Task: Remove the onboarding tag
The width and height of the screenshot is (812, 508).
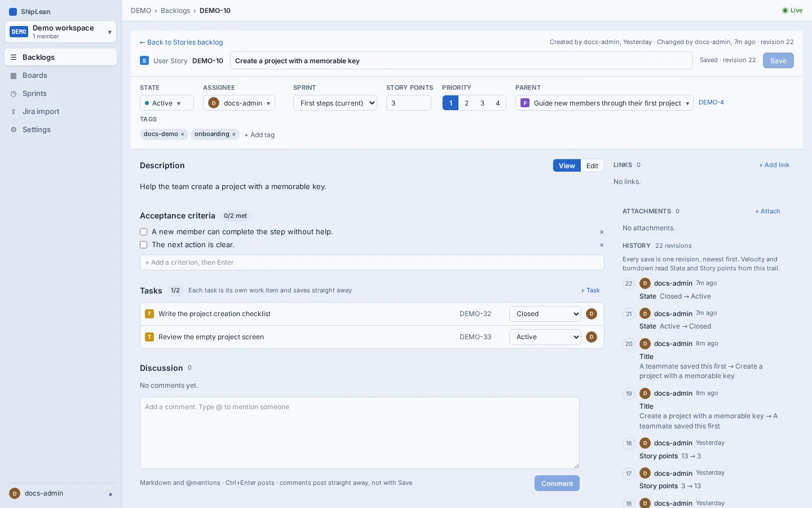Action: tap(234, 134)
